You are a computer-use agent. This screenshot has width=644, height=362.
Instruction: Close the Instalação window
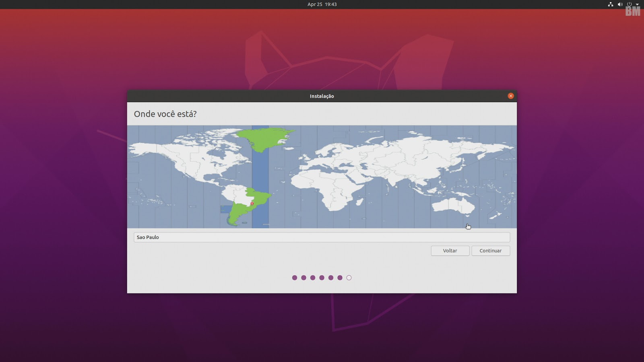click(x=510, y=96)
